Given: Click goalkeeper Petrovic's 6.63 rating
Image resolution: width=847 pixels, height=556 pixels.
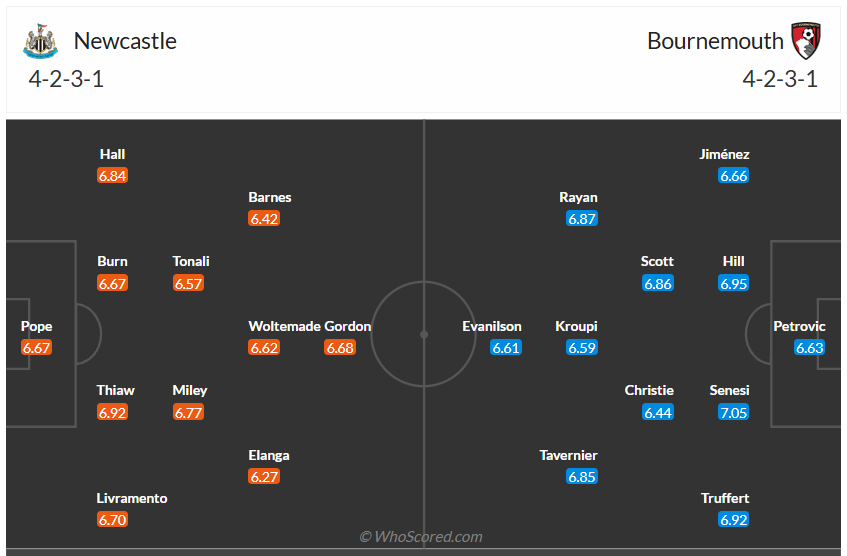Looking at the screenshot, I should (810, 348).
